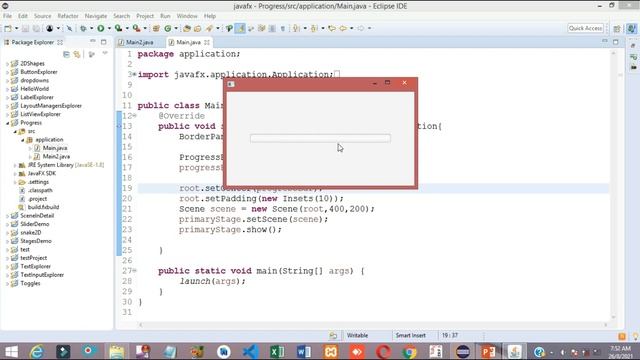The height and width of the screenshot is (360, 640).
Task: Click the 19 : 37 cursor position status
Action: click(449, 336)
